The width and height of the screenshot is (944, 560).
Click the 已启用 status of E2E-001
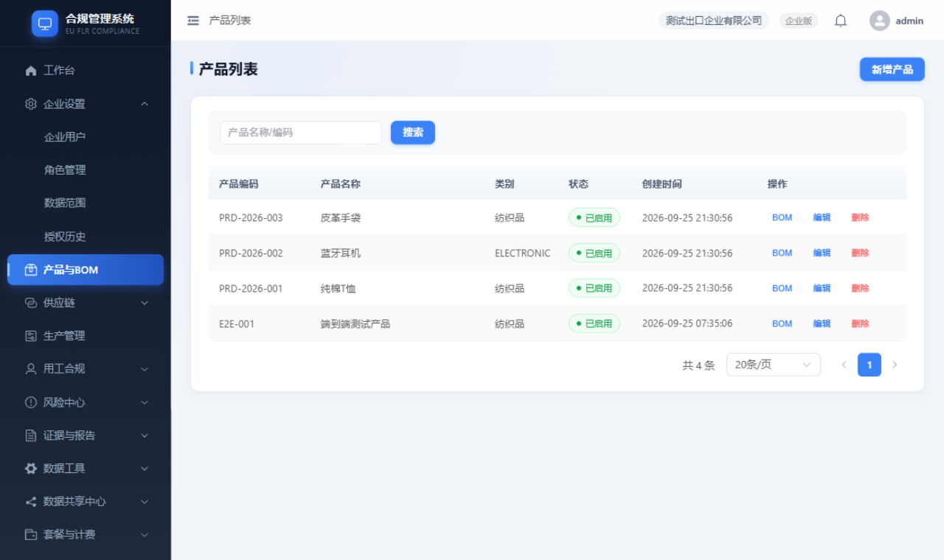594,323
